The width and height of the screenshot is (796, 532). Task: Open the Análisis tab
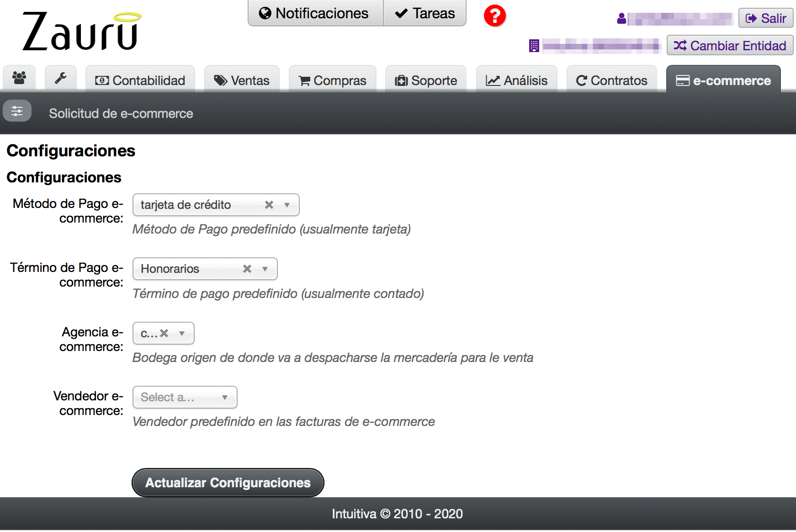517,79
